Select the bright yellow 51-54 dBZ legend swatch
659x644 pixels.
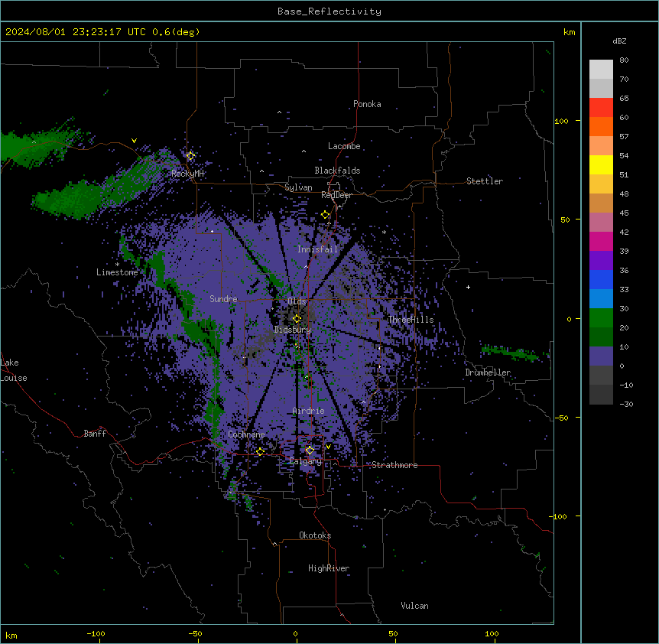point(601,164)
